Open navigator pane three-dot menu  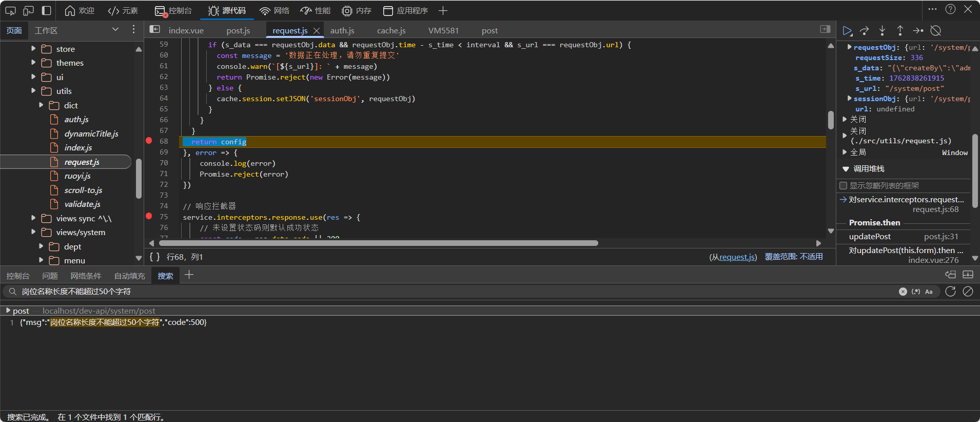click(x=133, y=30)
